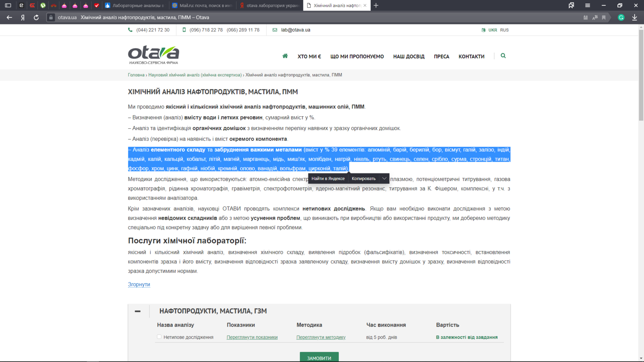
Task: Collapse the 'Нафтопродукти, мастила, ГЗМ' section
Action: tap(138, 311)
